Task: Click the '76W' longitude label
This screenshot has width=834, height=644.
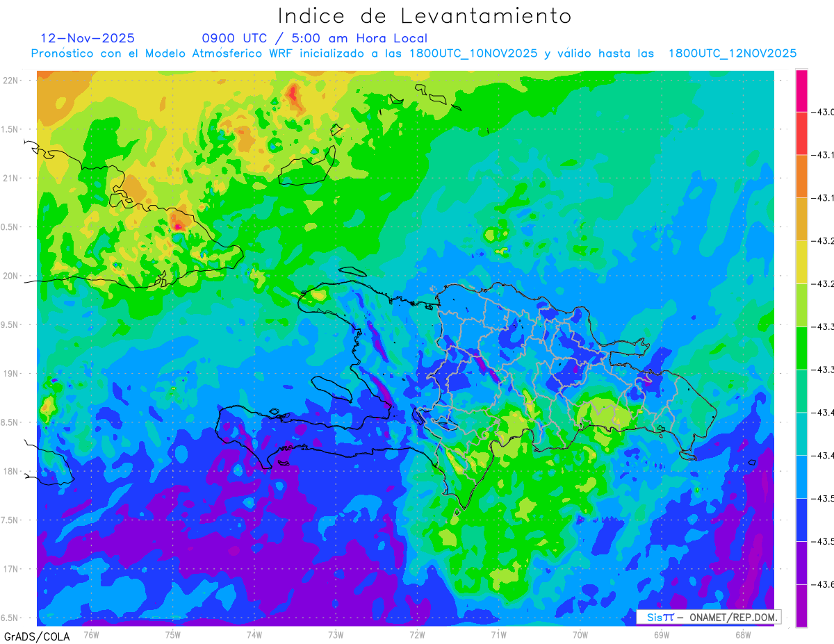Action: pos(91,634)
